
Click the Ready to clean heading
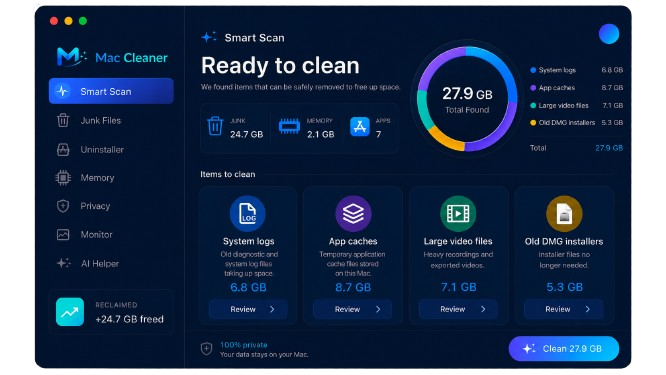click(x=280, y=66)
